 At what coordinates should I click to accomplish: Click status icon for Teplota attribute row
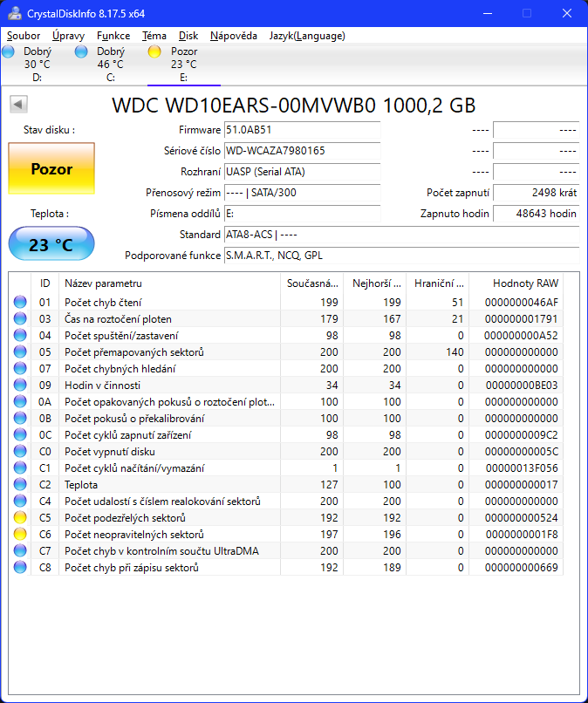click(x=20, y=485)
